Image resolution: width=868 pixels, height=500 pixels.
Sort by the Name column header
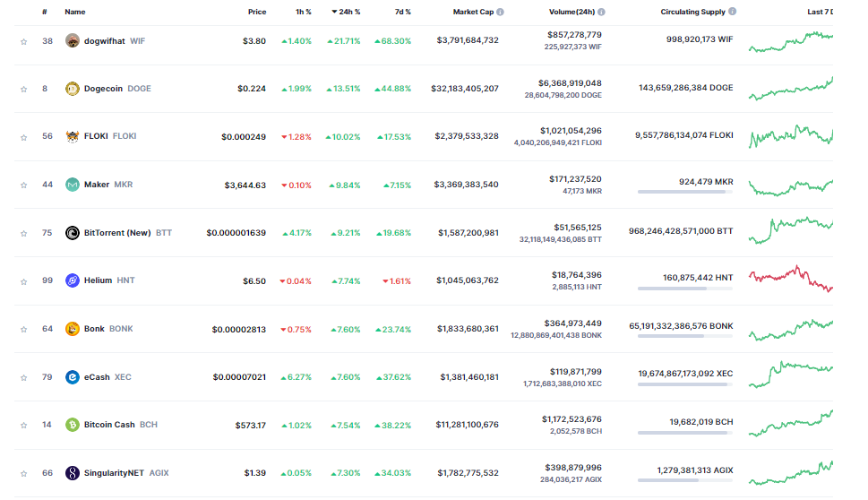(x=74, y=12)
